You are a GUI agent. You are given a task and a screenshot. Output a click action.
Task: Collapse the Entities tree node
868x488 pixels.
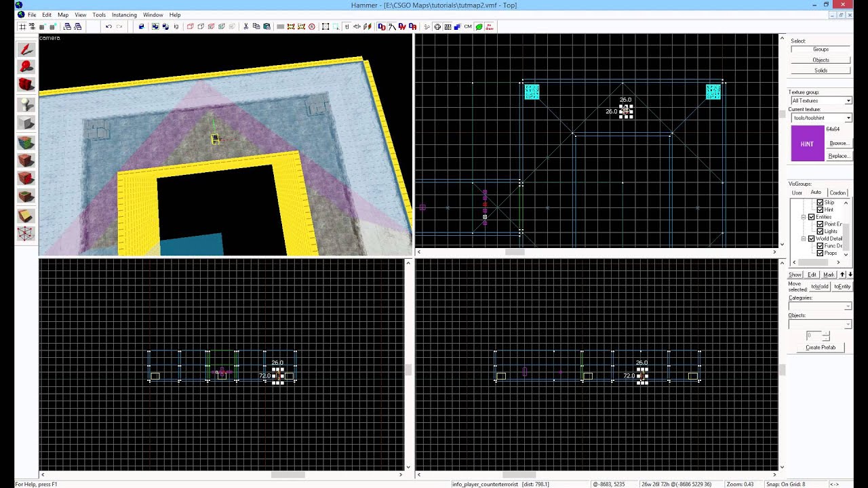[x=804, y=217]
